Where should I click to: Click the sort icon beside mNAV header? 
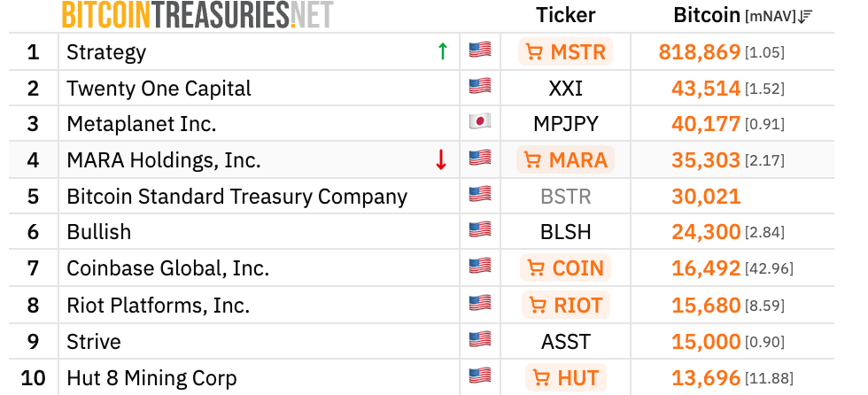click(805, 17)
